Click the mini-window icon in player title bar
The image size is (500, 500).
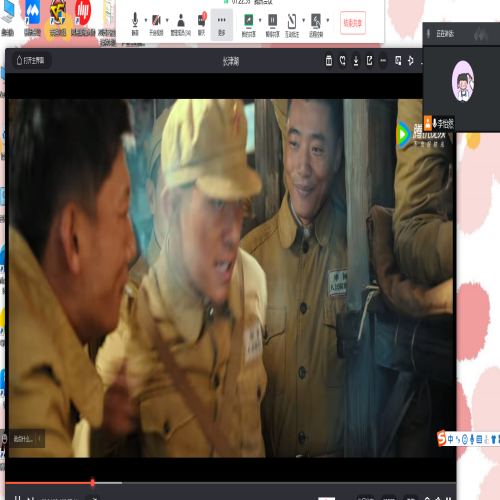tap(398, 61)
